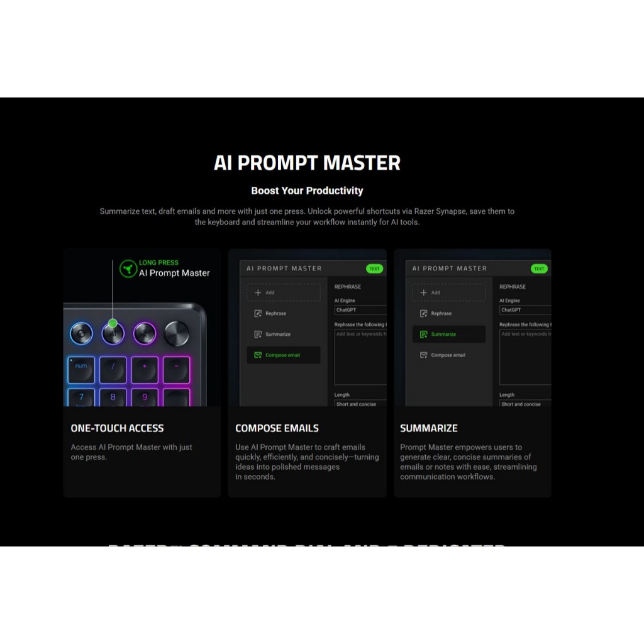The width and height of the screenshot is (644, 644).
Task: Click the 'AI PROMPT MASTER' main page heading
Action: [x=307, y=163]
